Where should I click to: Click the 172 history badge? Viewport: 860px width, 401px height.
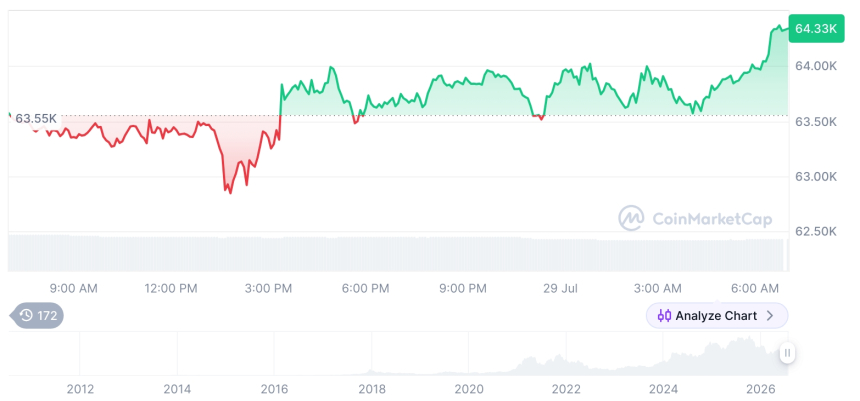(37, 315)
